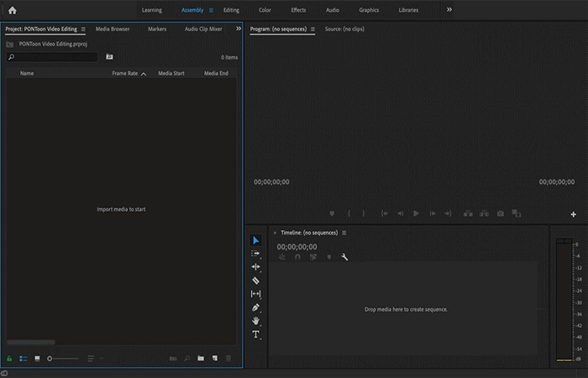Screen dimensions: 588x378
Task: Click the Home icon
Action: [x=13, y=10]
